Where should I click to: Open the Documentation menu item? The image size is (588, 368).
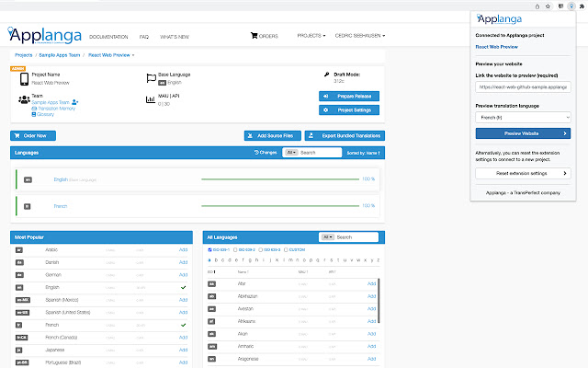pos(108,36)
